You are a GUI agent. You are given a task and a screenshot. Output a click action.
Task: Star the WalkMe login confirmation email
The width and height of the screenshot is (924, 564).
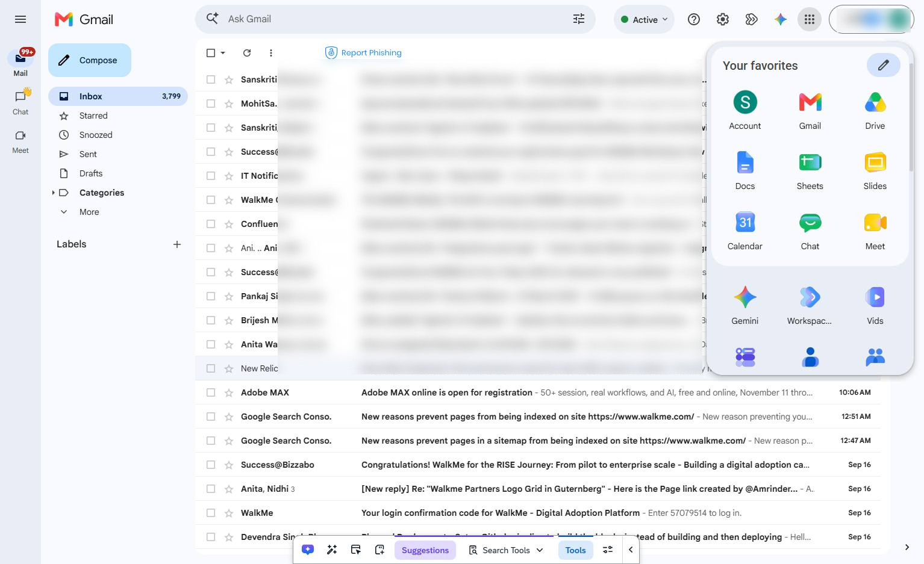click(x=228, y=513)
